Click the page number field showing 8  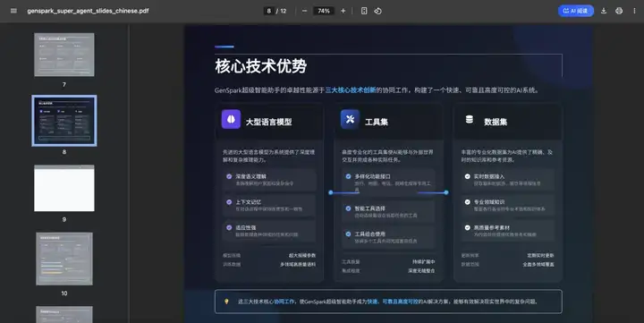coord(269,11)
